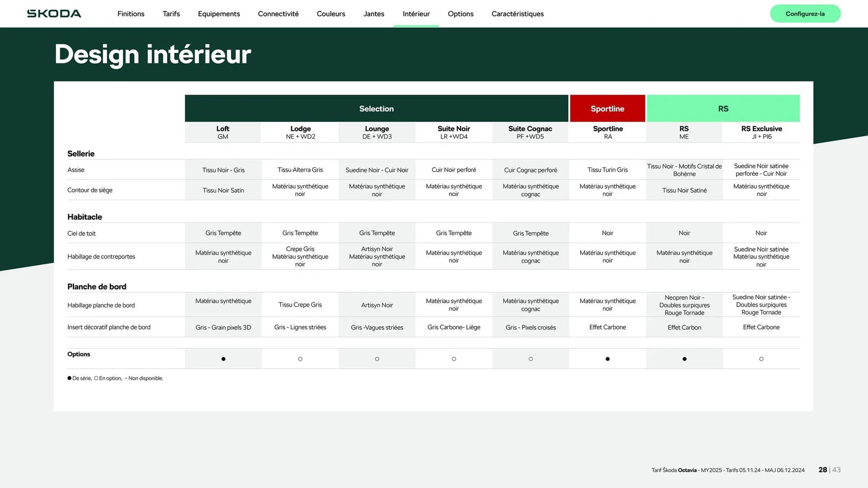
Task: Go to the Equipements section
Action: pos(219,14)
